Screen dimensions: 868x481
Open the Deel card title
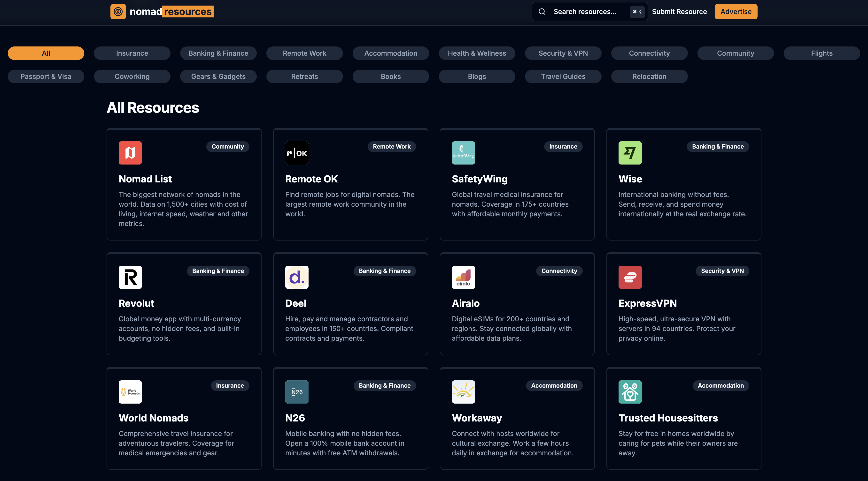pyautogui.click(x=295, y=304)
